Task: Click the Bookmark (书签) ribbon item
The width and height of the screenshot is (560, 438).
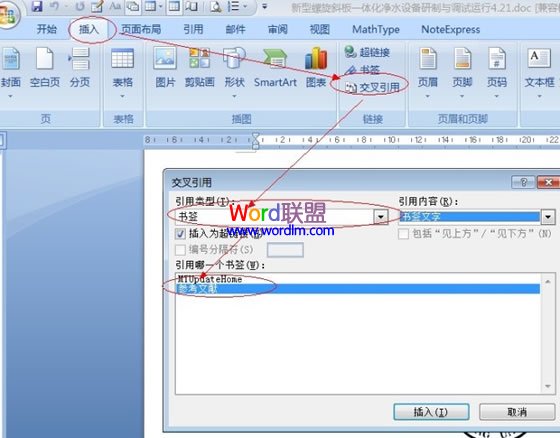Action: point(362,69)
